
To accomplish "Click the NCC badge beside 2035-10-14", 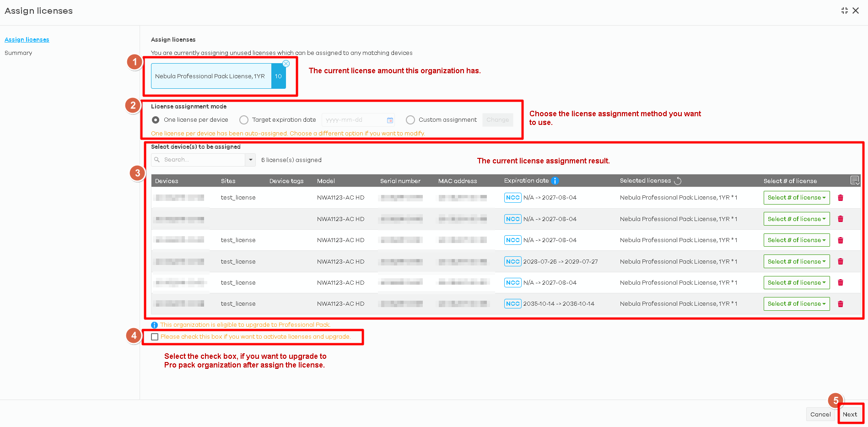I will [512, 304].
